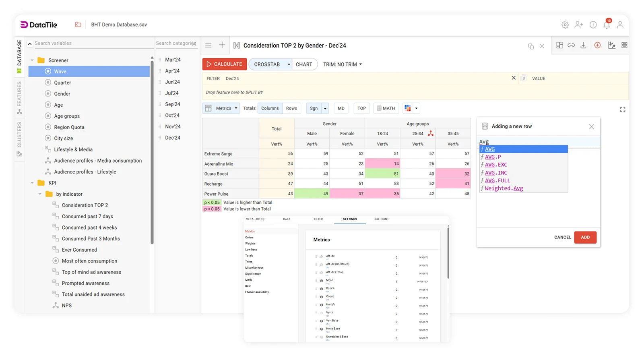Toggle visibility of the Horiz% metric
This screenshot has height=360, width=644.
coord(321,305)
